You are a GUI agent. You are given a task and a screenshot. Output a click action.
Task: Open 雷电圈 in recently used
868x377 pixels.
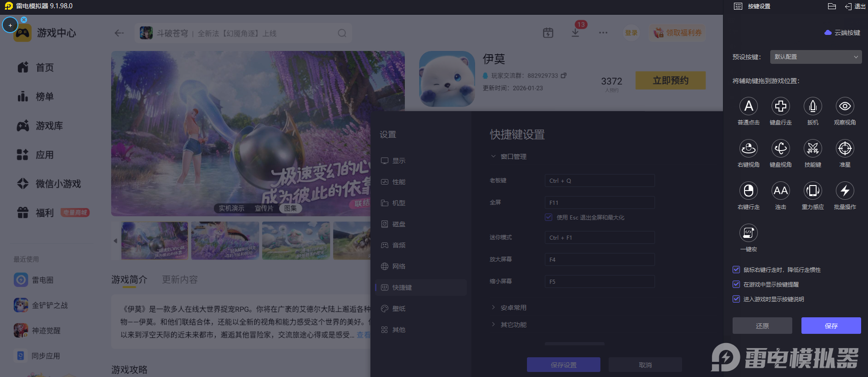click(34, 280)
